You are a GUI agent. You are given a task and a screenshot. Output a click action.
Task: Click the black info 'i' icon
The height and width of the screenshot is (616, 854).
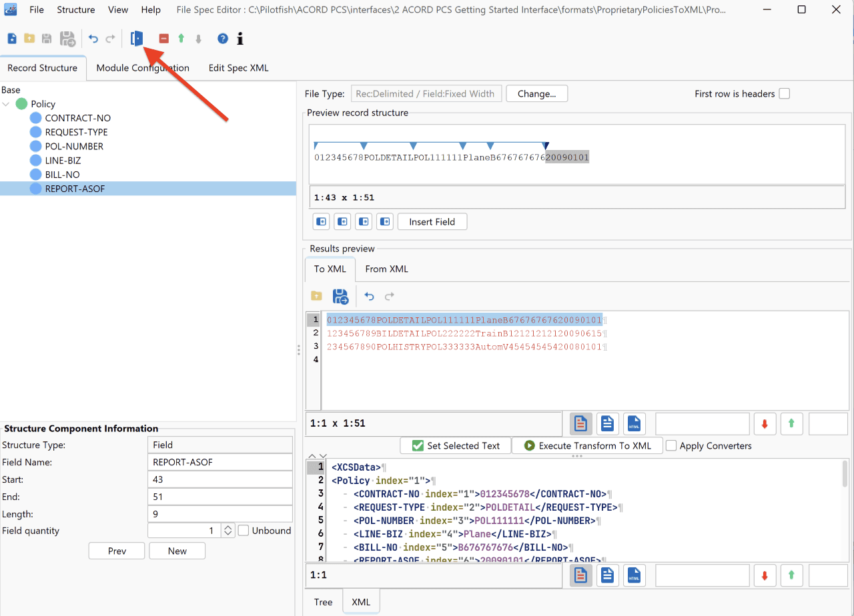(240, 39)
